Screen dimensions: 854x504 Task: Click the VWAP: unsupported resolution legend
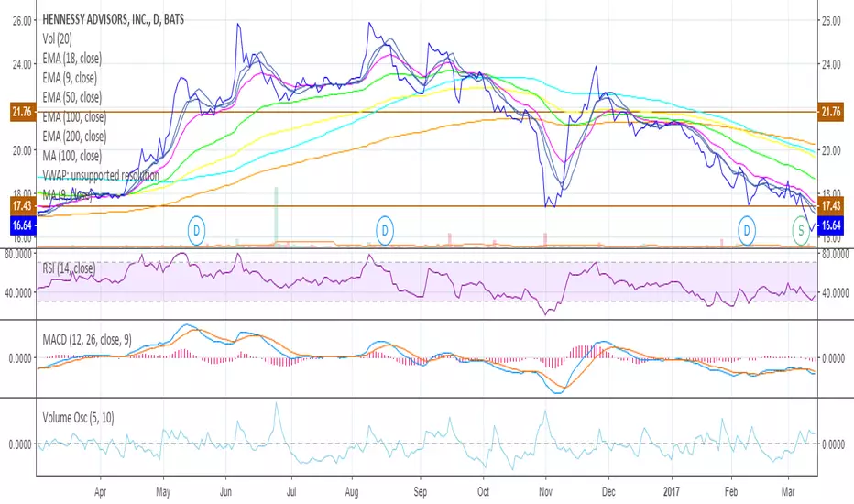[x=101, y=175]
